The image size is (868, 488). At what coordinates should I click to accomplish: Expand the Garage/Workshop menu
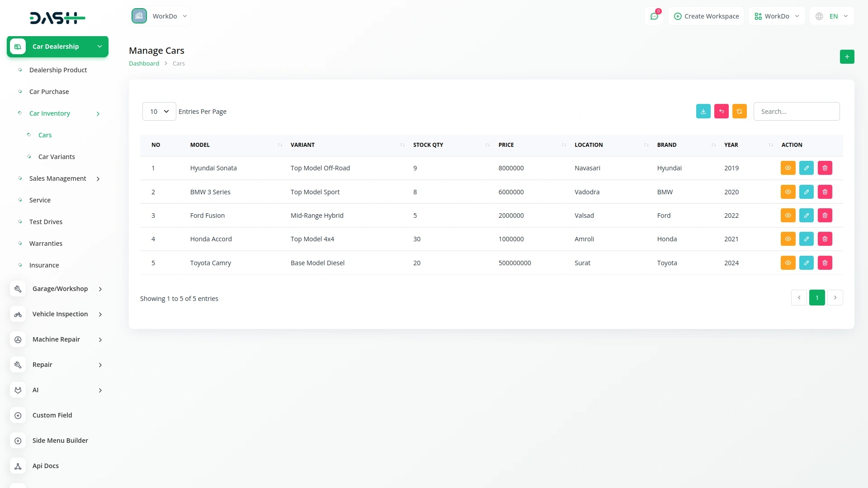tap(60, 289)
